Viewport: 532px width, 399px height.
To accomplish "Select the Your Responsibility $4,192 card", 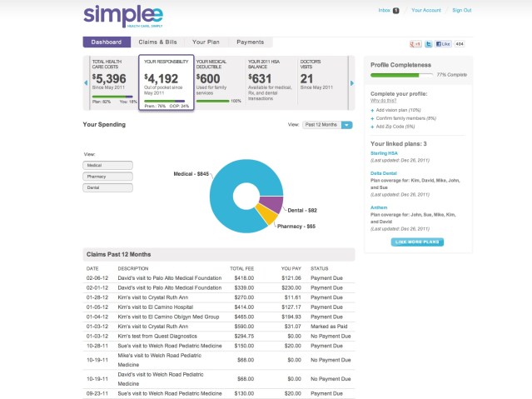I will click(x=167, y=82).
